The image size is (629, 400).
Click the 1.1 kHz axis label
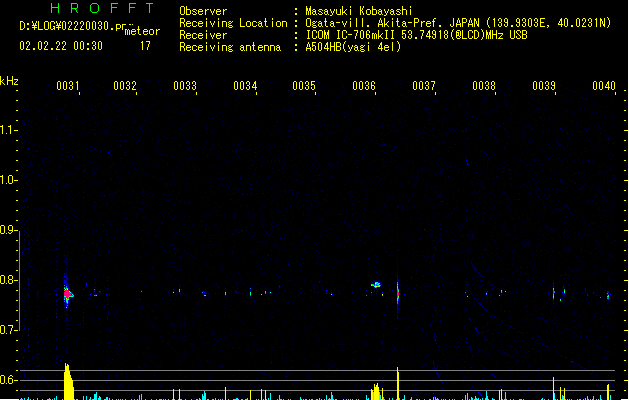(7, 130)
